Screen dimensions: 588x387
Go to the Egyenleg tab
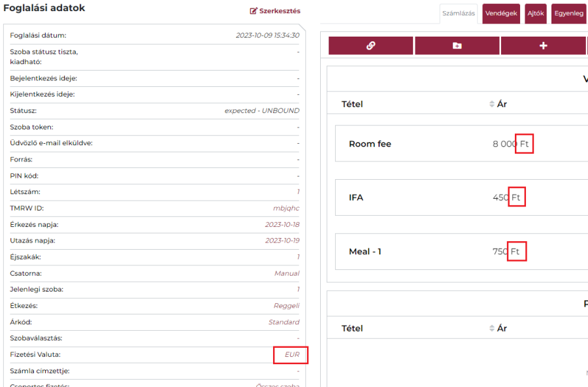(x=568, y=14)
